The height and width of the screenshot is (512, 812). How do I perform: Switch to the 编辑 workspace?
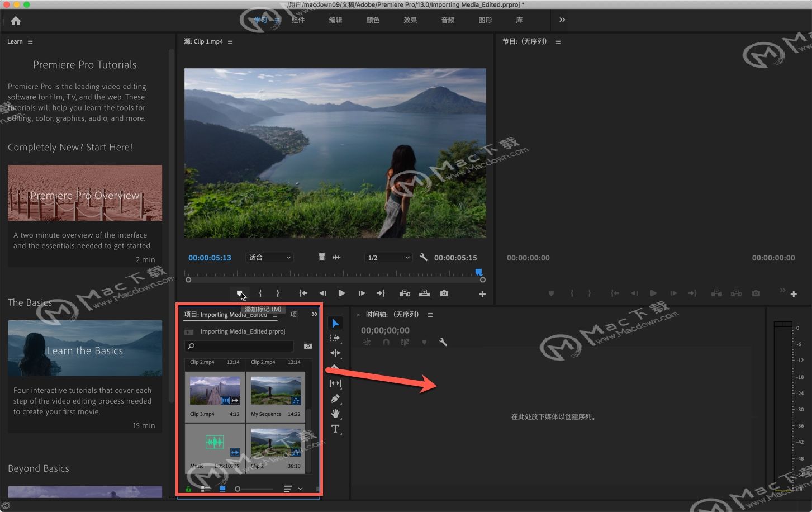coord(335,20)
